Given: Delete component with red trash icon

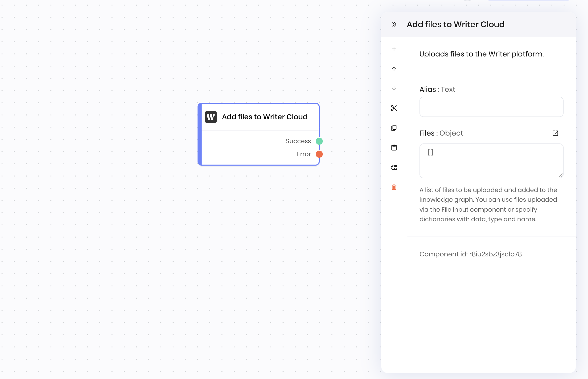Looking at the screenshot, I should click(394, 187).
